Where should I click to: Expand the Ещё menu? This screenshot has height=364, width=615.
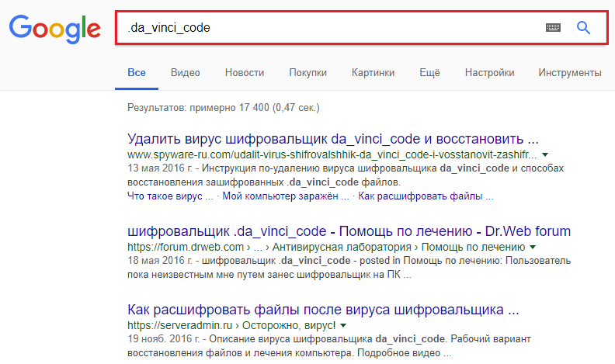pyautogui.click(x=429, y=73)
